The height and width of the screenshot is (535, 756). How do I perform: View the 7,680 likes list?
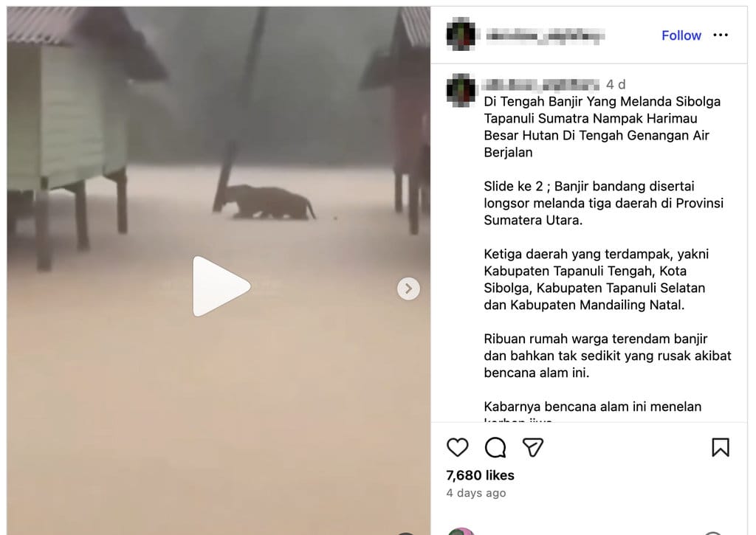480,475
